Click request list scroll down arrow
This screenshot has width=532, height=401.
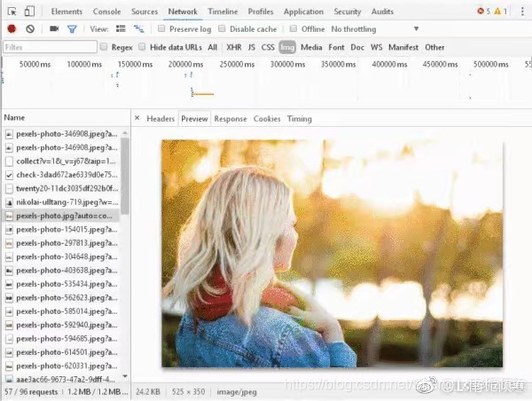click(x=125, y=376)
